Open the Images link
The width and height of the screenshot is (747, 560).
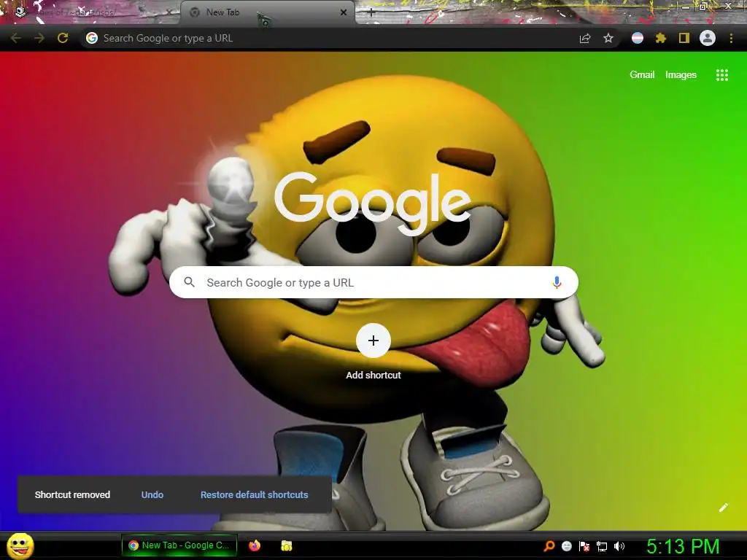point(681,75)
